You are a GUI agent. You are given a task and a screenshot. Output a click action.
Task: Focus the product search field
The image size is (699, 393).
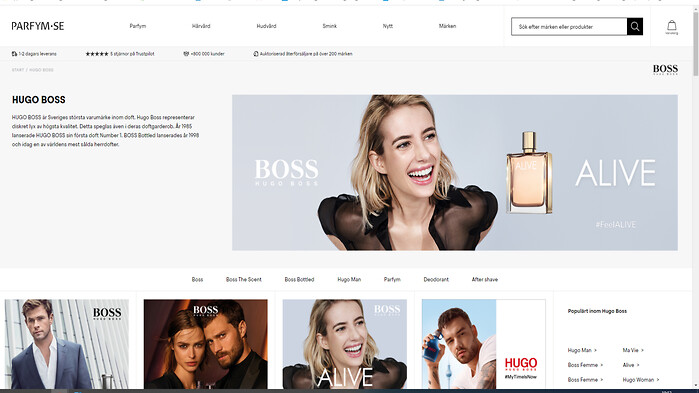[569, 26]
